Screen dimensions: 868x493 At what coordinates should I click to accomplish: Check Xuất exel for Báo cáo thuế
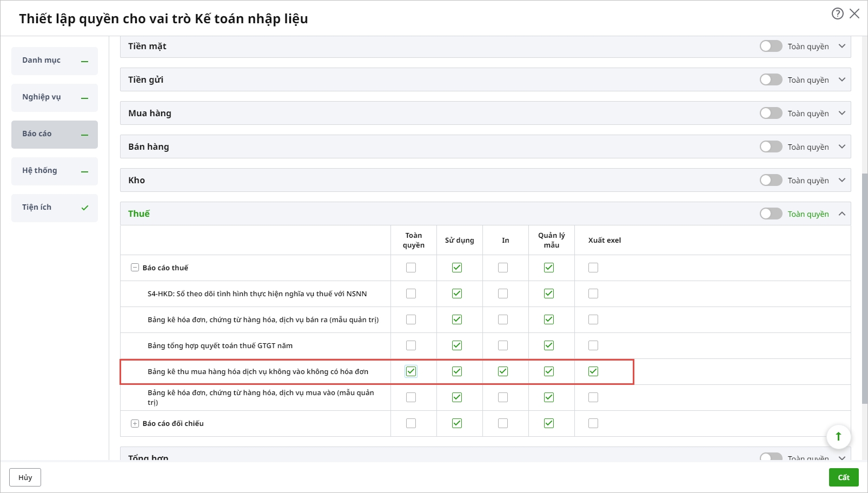point(593,268)
